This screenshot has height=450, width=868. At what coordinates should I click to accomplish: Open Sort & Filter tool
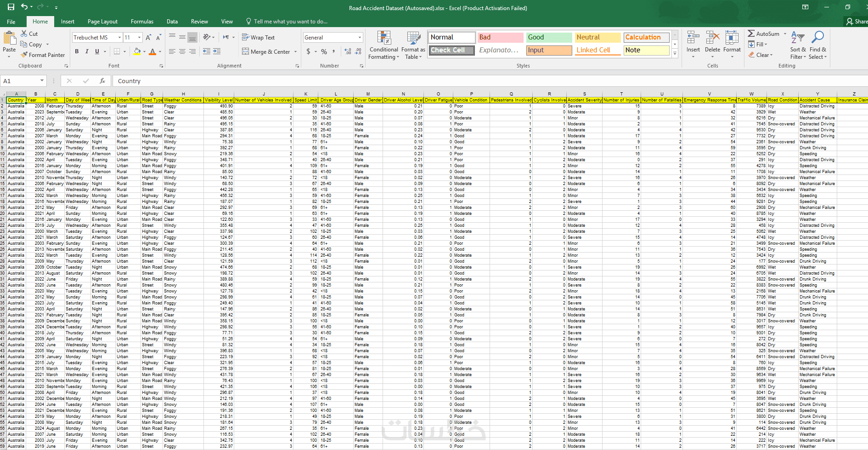(x=798, y=45)
